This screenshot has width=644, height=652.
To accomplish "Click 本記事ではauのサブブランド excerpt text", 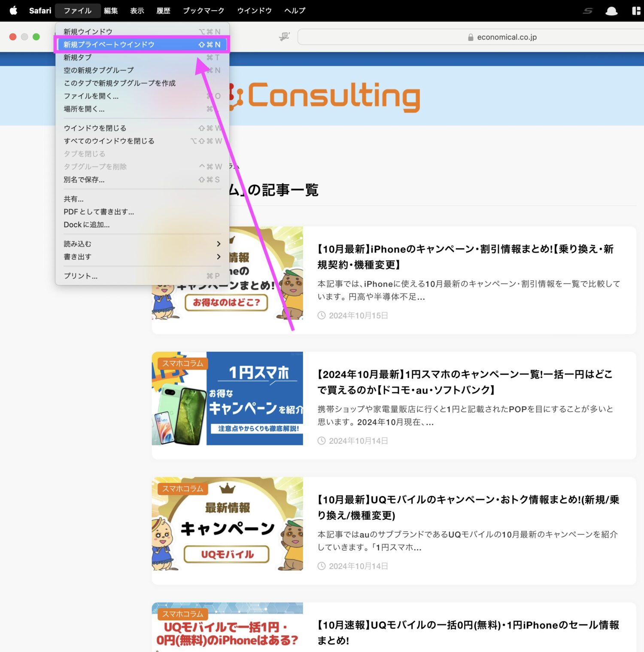I will 468,541.
